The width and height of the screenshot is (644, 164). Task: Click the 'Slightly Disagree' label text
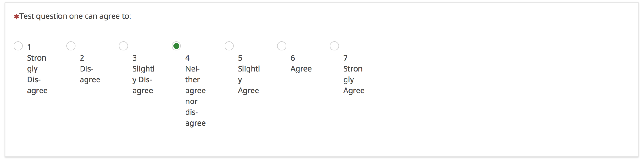coord(143,80)
